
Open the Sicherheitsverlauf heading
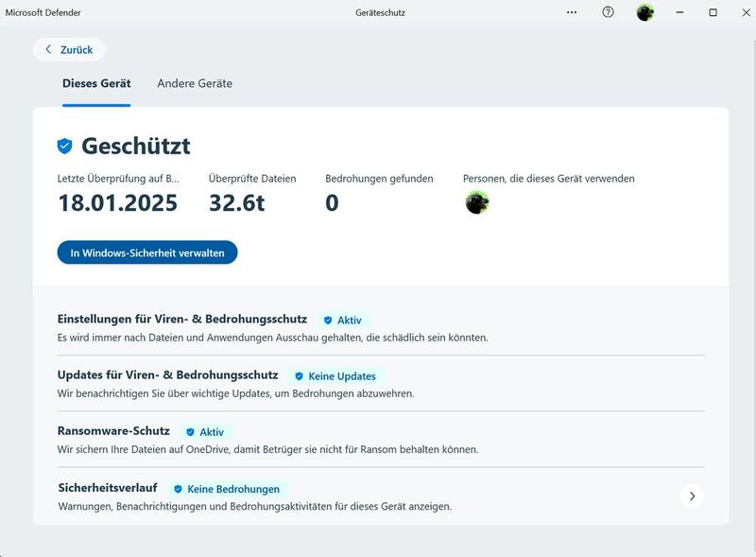tap(108, 488)
